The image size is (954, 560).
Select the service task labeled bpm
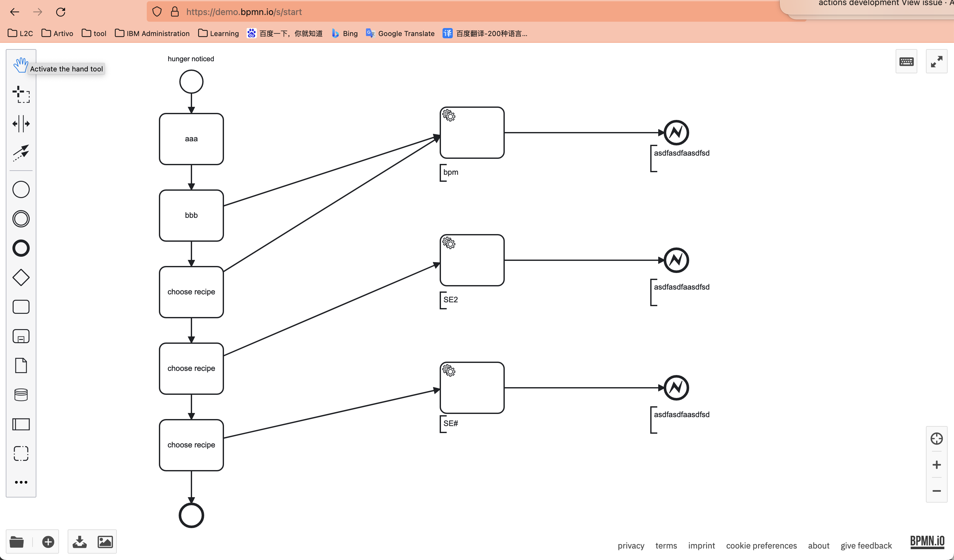pyautogui.click(x=472, y=132)
